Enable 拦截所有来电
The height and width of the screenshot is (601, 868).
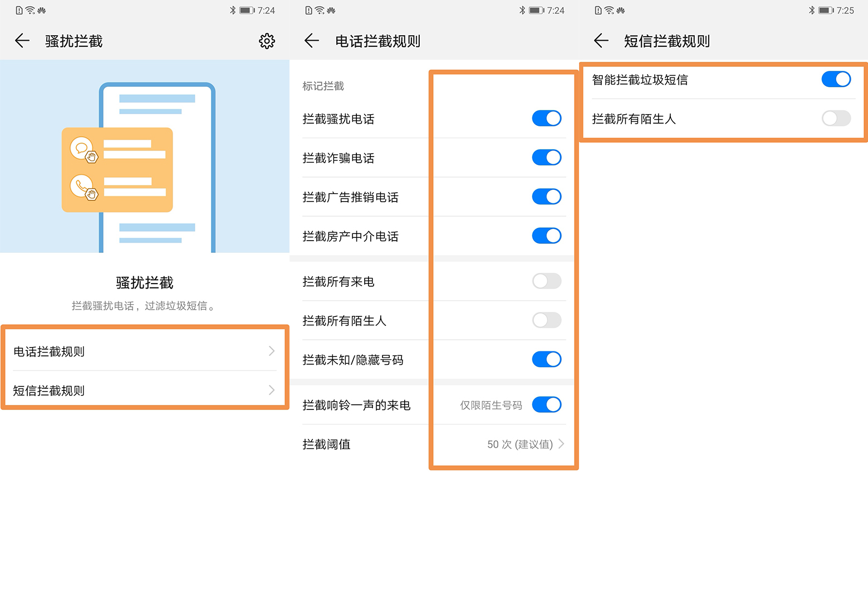(546, 281)
